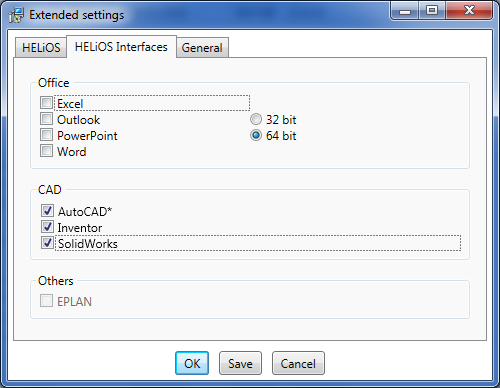
Task: Check the Word checkbox
Action: (x=46, y=151)
